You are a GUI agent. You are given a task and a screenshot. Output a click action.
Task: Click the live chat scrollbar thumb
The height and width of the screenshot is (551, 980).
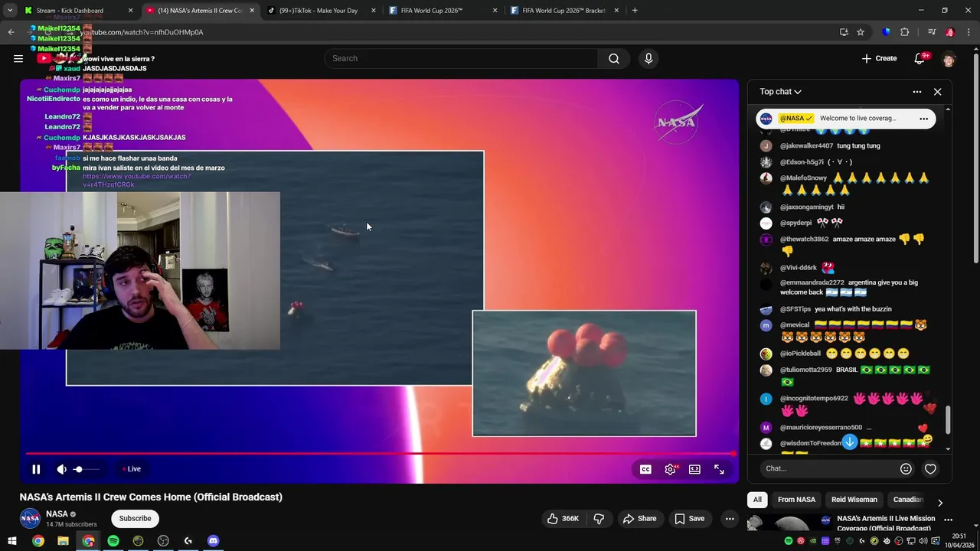tap(949, 419)
